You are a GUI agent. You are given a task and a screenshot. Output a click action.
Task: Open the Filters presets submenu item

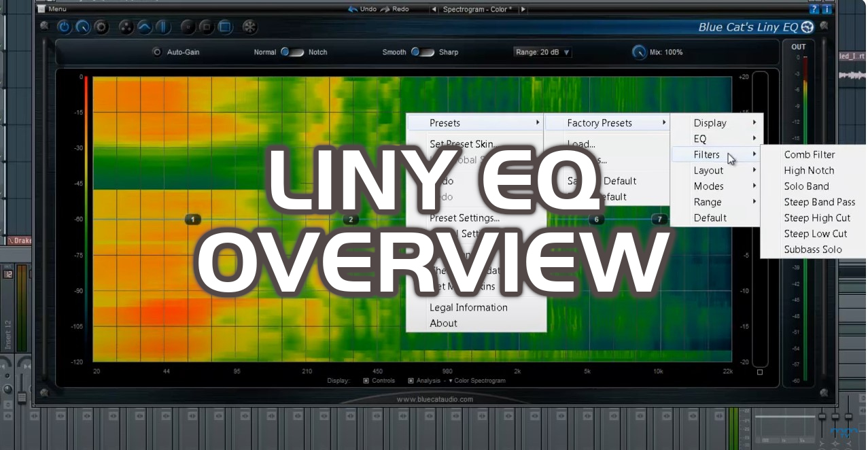716,154
